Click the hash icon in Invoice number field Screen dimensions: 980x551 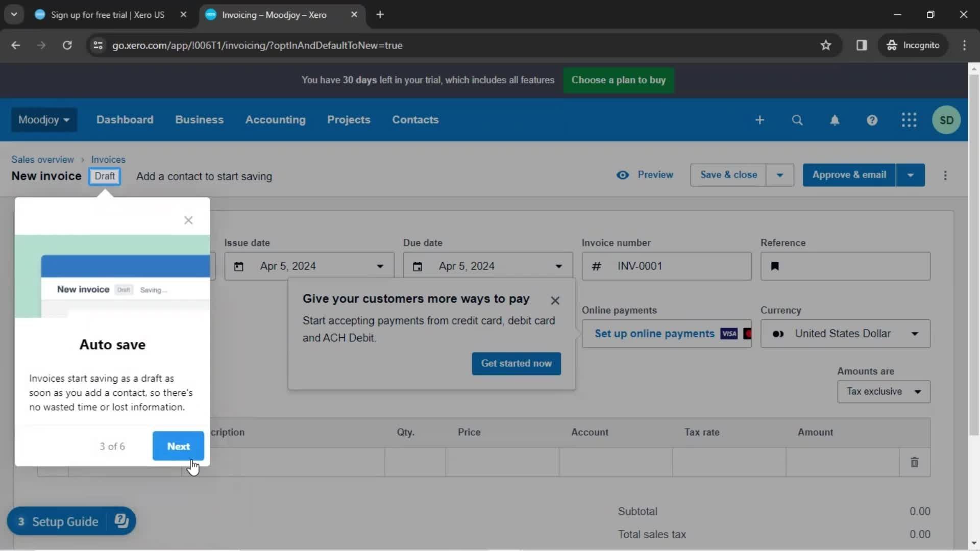pos(596,266)
